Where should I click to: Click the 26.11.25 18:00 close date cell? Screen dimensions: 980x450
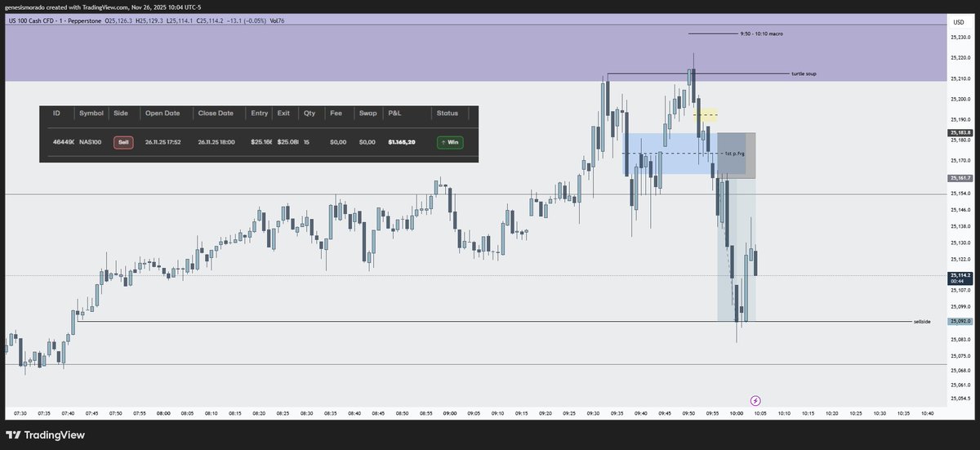(216, 142)
